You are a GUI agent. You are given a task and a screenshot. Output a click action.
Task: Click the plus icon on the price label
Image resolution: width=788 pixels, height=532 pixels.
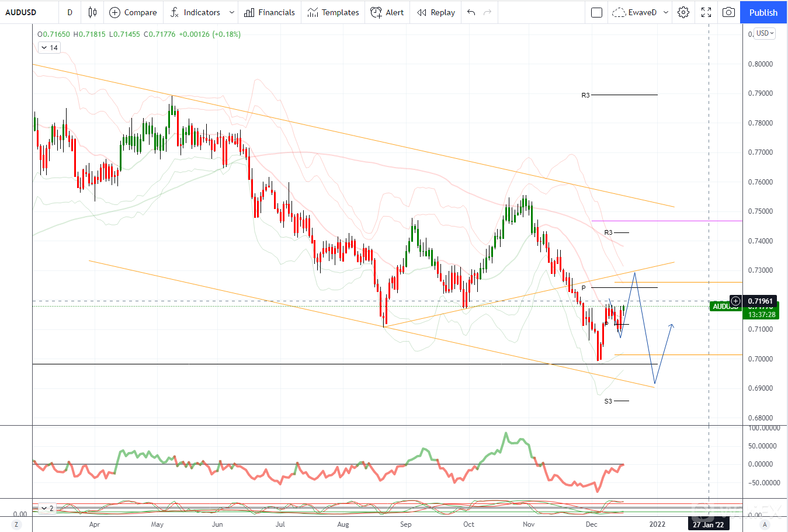point(735,301)
